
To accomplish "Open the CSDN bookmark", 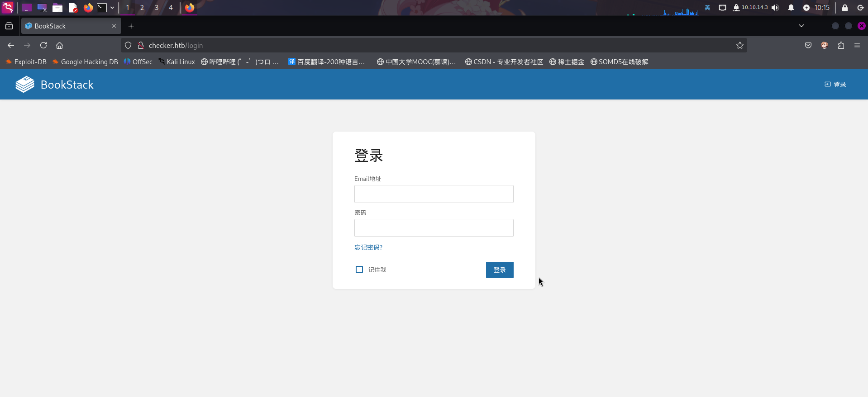I will [x=504, y=62].
